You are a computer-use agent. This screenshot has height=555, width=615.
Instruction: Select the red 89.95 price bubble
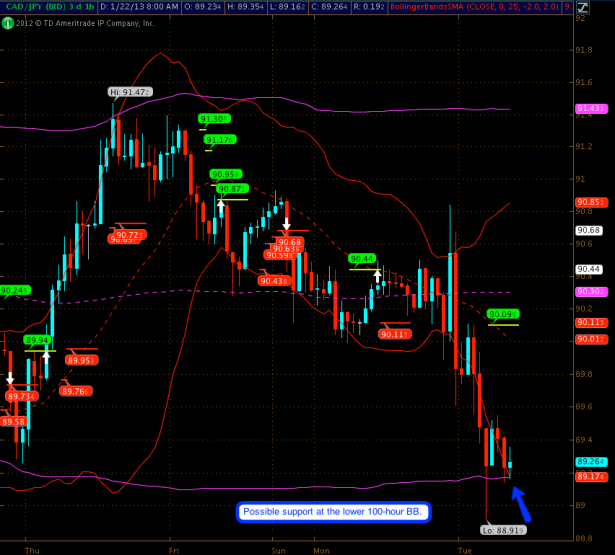tap(81, 360)
